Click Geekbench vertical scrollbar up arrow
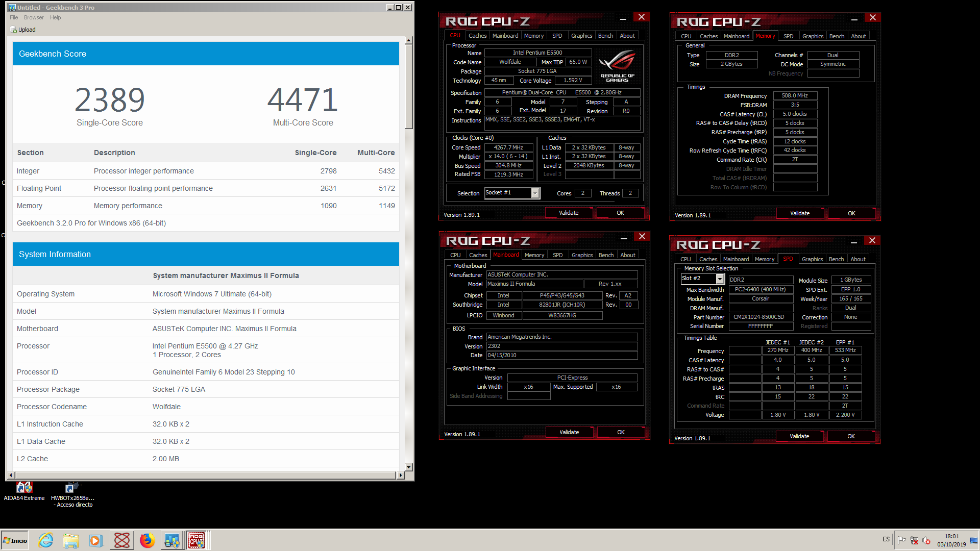This screenshot has height=551, width=980. click(408, 40)
